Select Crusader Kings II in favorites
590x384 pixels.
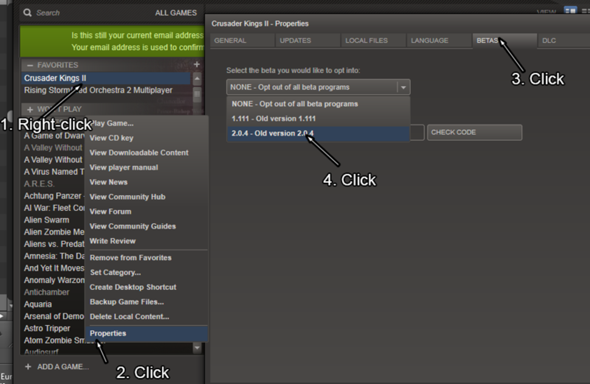106,78
